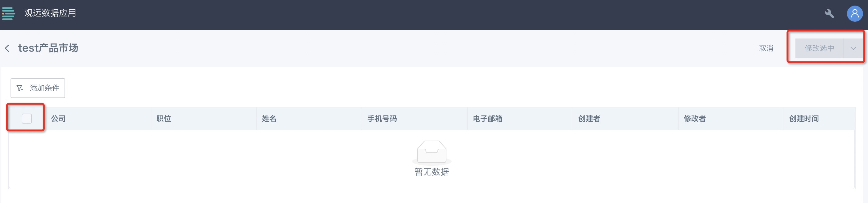Toggle the select-all checkbox in table header
Viewport: 868px width, 203px height.
27,118
